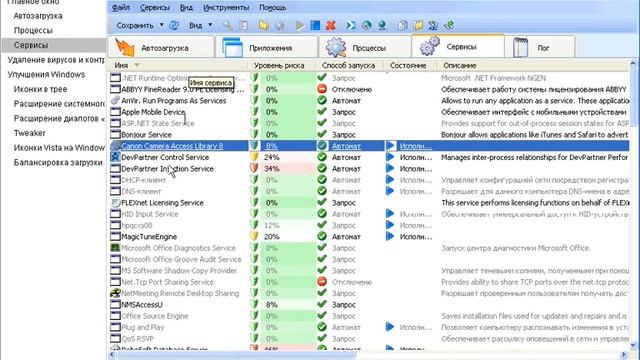Click the blue running arrow in the Plug and Play row
Screen dimensions: 640x360
coord(390,327)
